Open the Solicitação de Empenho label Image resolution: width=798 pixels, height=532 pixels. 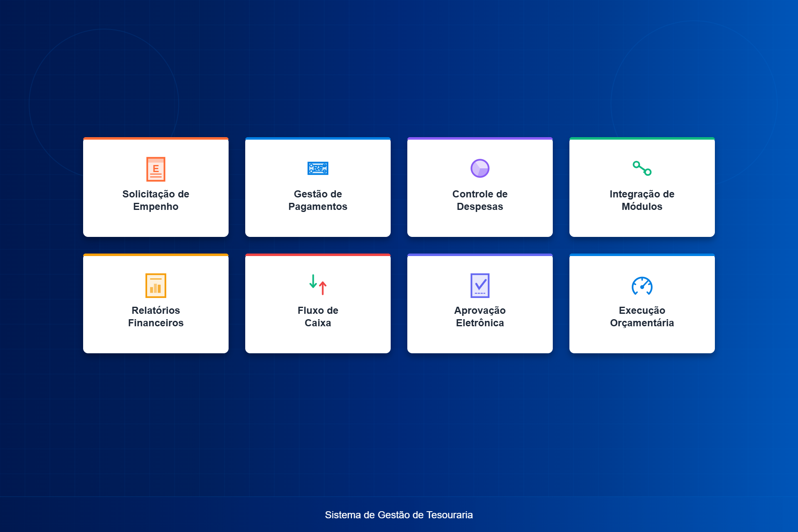click(x=156, y=200)
